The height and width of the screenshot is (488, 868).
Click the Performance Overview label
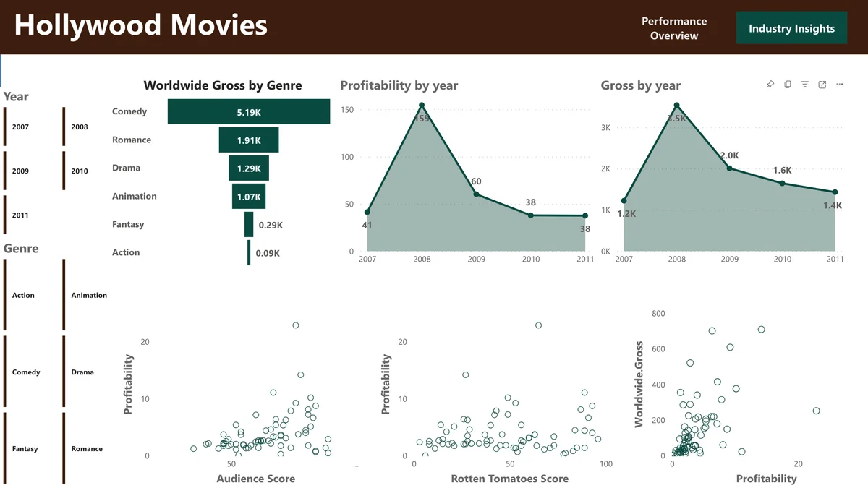(674, 28)
